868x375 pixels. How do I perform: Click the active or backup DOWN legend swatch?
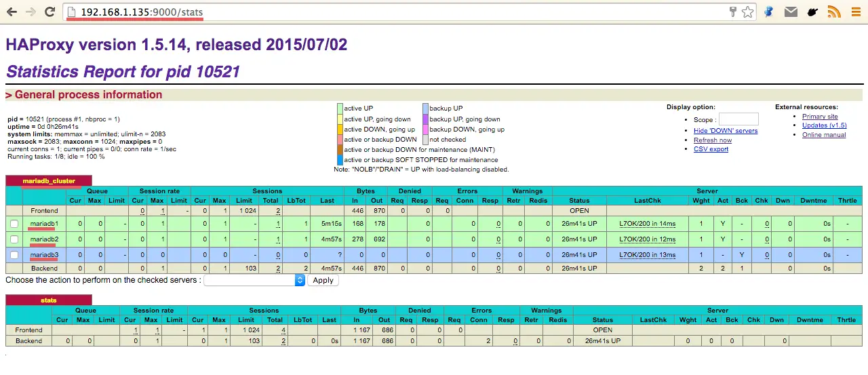point(340,139)
